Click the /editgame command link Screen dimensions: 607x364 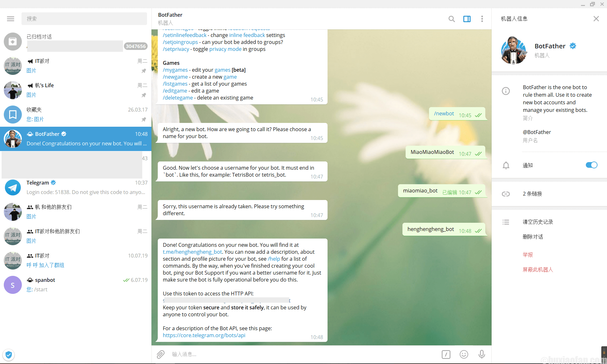(x=175, y=91)
